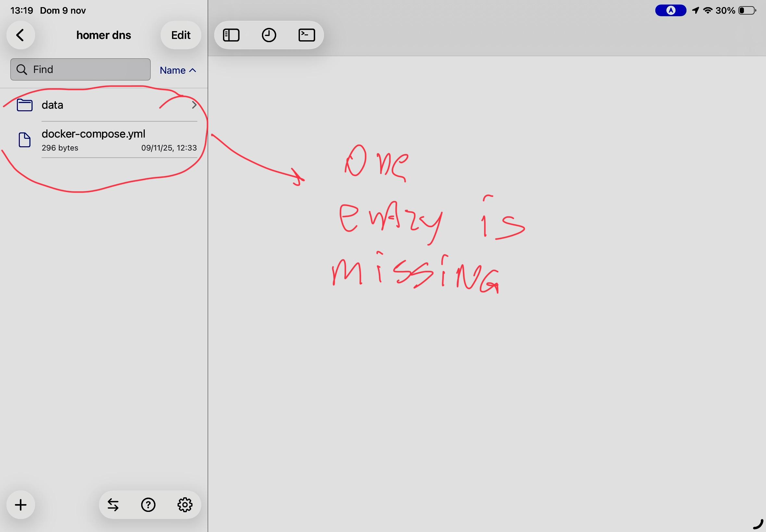Tap the blue VPN status pill

click(x=670, y=11)
